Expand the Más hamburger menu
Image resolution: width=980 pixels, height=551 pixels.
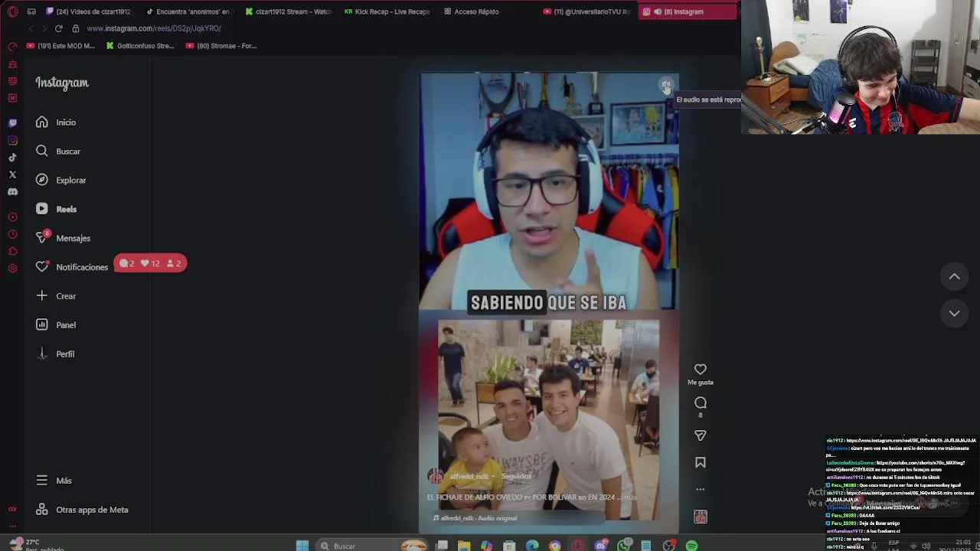(54, 481)
